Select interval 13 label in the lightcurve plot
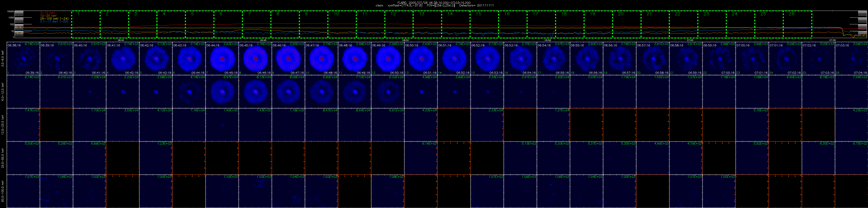 coord(422,14)
